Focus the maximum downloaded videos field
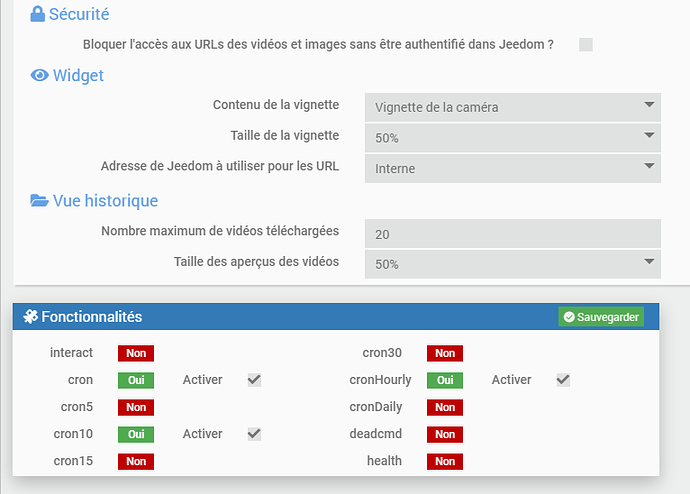Image resolution: width=690 pixels, height=494 pixels. (512, 233)
